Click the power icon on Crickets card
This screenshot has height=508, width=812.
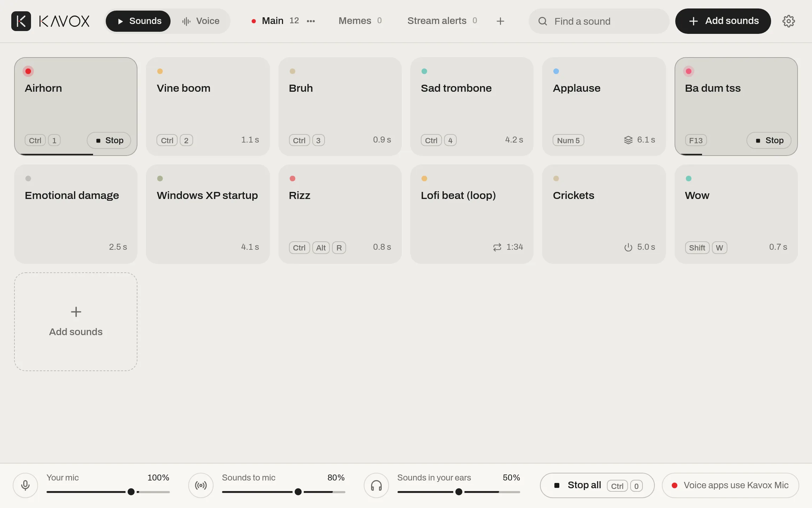tap(628, 247)
